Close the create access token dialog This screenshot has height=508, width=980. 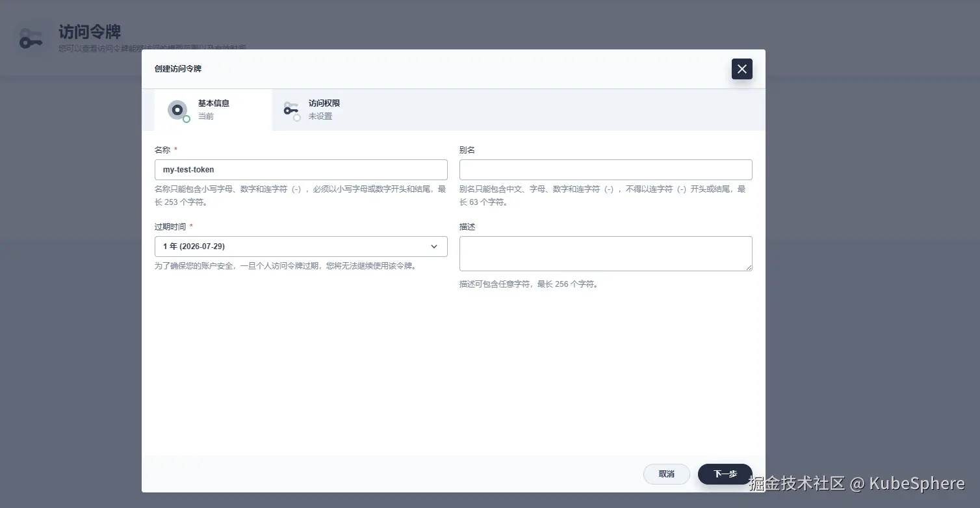coord(741,69)
